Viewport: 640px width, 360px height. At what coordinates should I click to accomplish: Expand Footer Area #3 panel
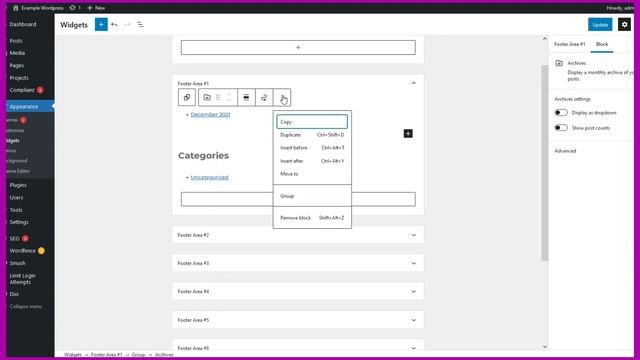point(413,263)
